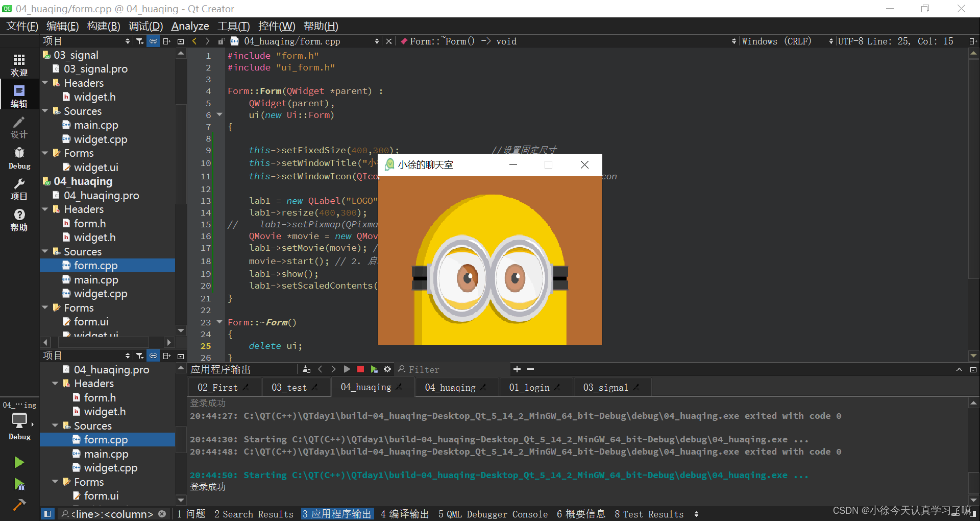Viewport: 980px width, 521px height.
Task: Open the kit selector monitor icon
Action: click(x=19, y=421)
